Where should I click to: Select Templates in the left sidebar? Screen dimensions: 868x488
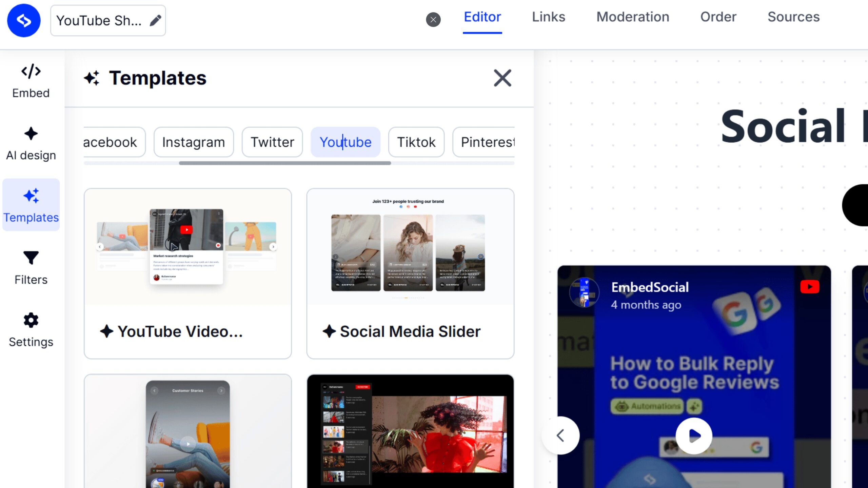point(31,205)
